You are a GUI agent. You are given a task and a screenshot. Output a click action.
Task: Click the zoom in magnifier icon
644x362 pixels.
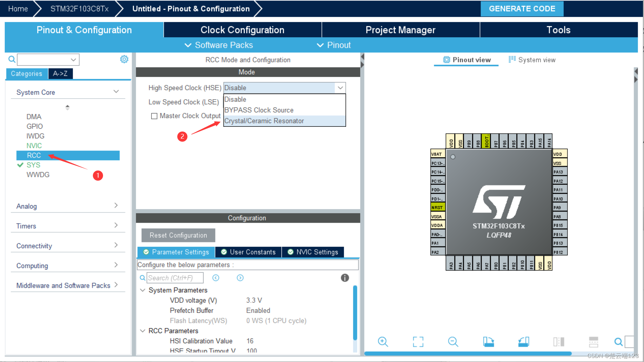(x=383, y=342)
